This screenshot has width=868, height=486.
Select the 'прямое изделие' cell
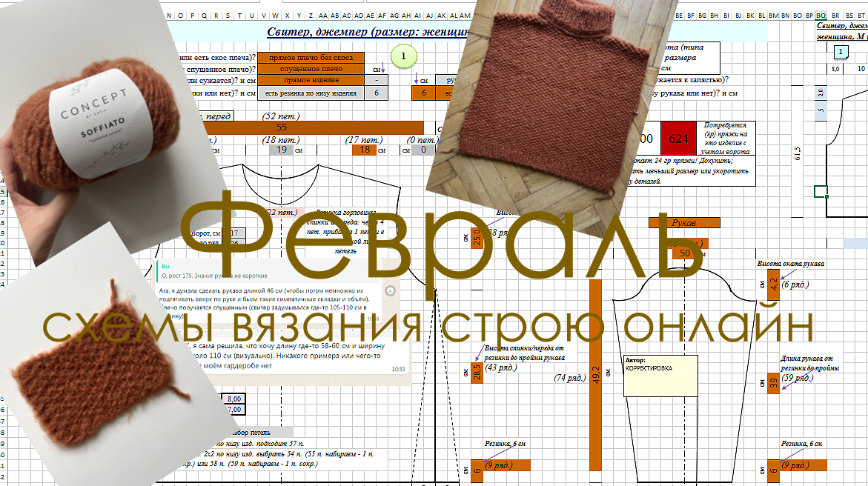pyautogui.click(x=311, y=80)
